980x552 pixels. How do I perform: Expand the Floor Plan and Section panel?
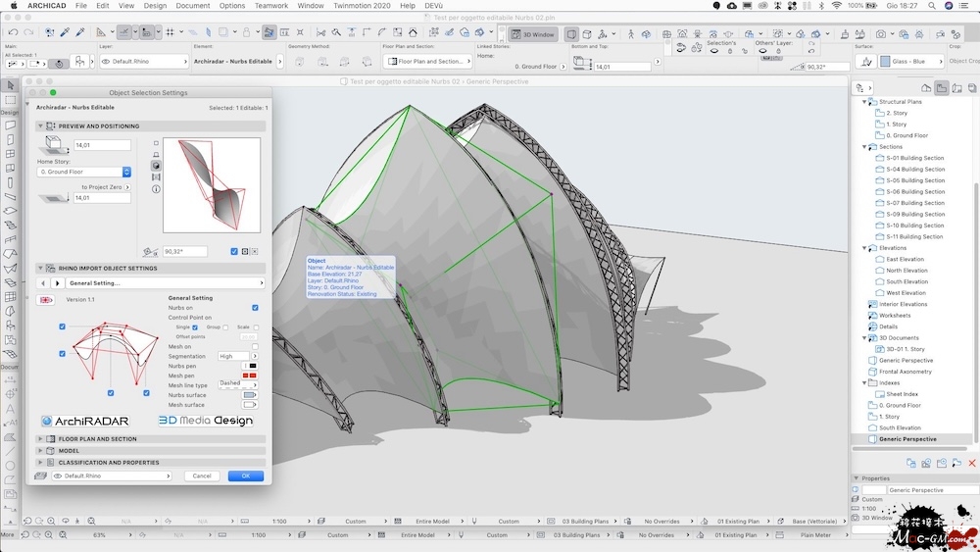[x=40, y=439]
